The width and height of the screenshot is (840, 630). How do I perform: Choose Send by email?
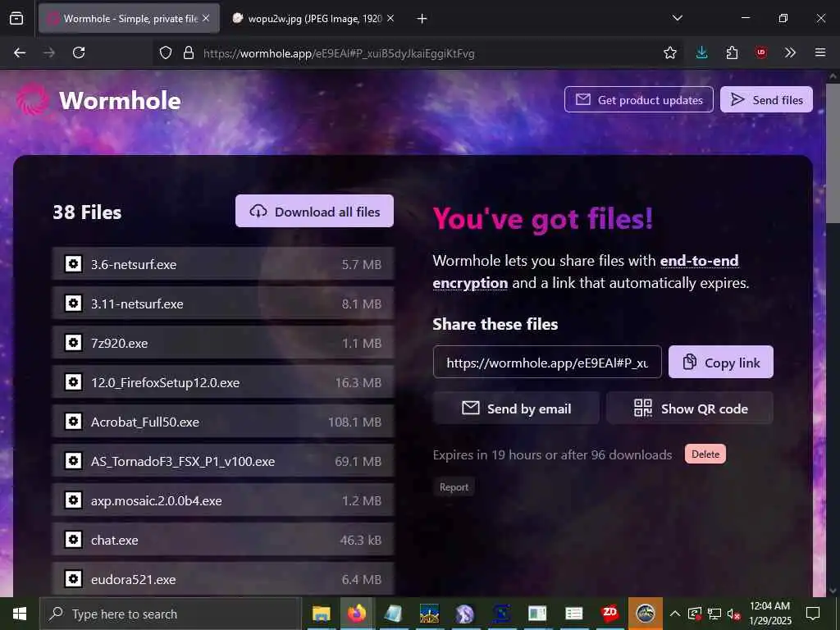tap(516, 409)
